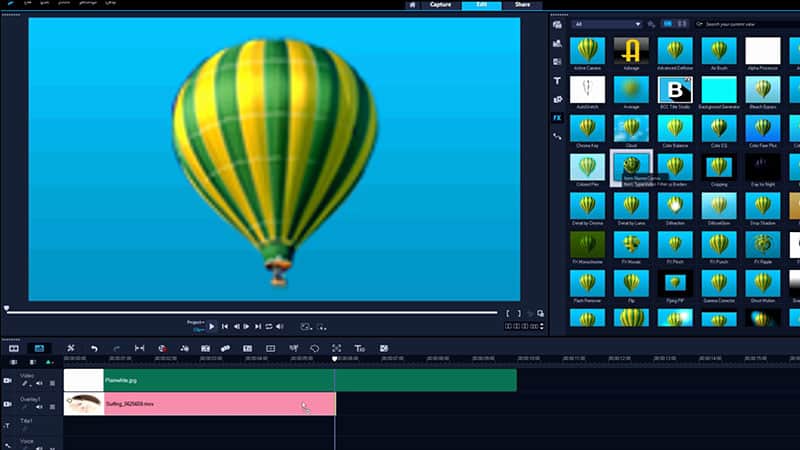This screenshot has height=450, width=800.
Task: Open the Graphics library icon
Action: click(x=557, y=99)
